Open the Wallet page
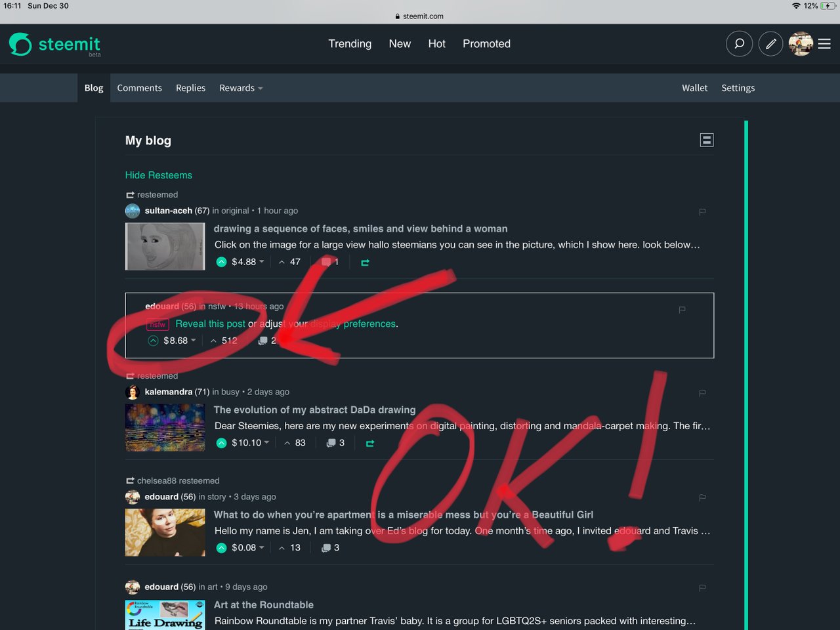The width and height of the screenshot is (840, 630). 694,88
